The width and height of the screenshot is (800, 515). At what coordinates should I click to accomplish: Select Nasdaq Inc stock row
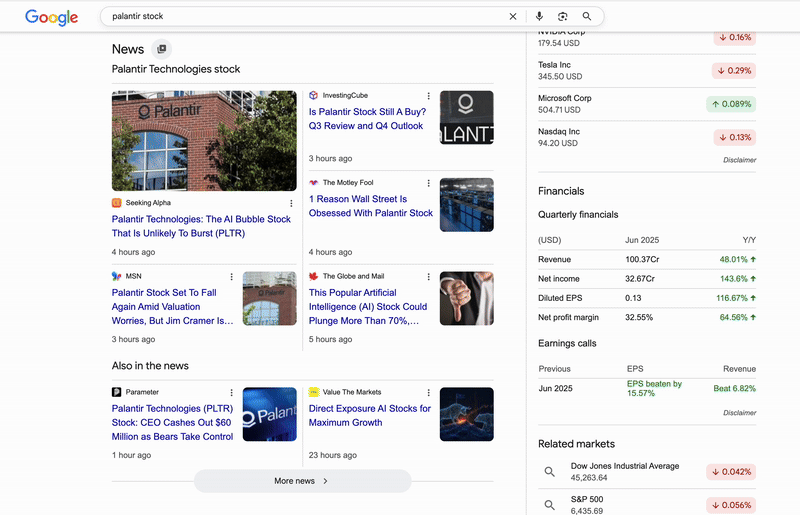[x=647, y=137]
